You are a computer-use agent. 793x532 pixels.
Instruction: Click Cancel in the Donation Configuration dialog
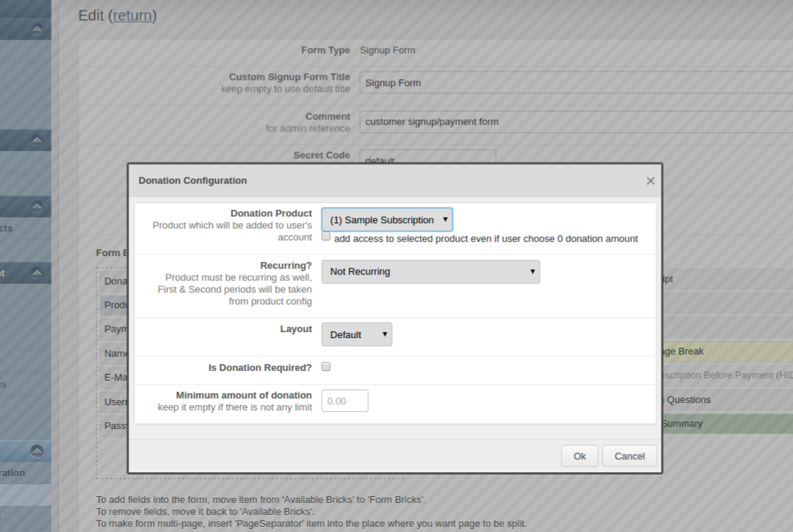click(x=629, y=456)
